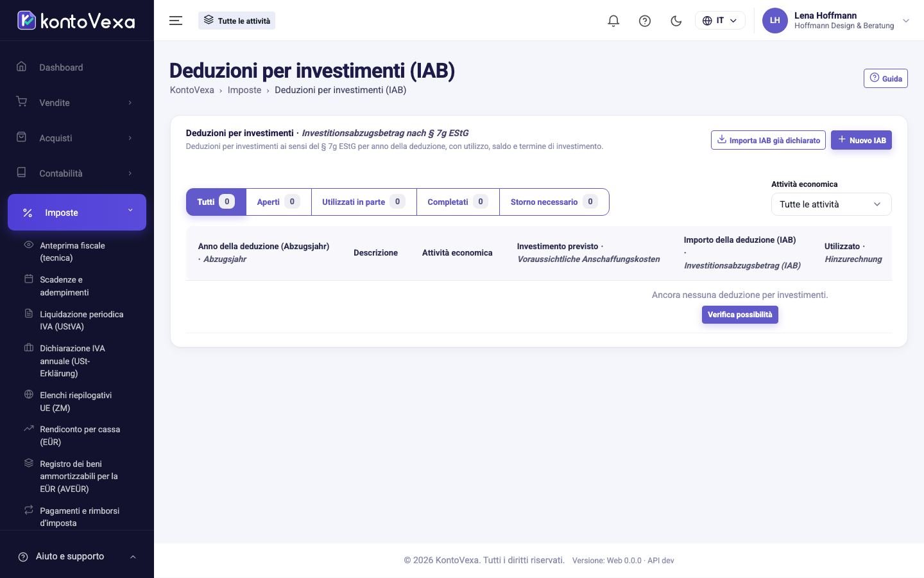This screenshot has width=924, height=578.
Task: Open the IT language selector
Action: [x=720, y=21]
